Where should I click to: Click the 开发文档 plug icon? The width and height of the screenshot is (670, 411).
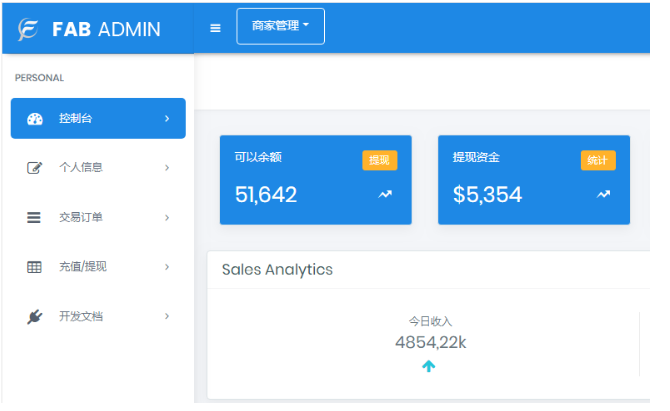point(34,316)
